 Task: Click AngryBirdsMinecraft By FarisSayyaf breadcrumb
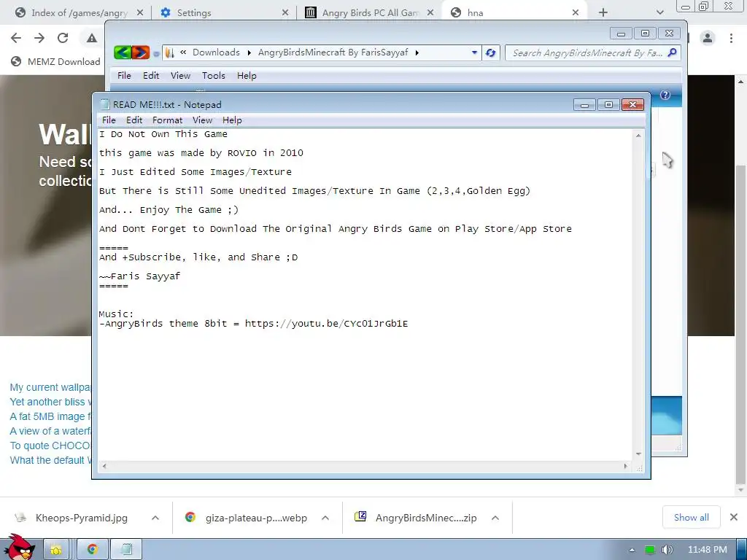click(x=333, y=52)
